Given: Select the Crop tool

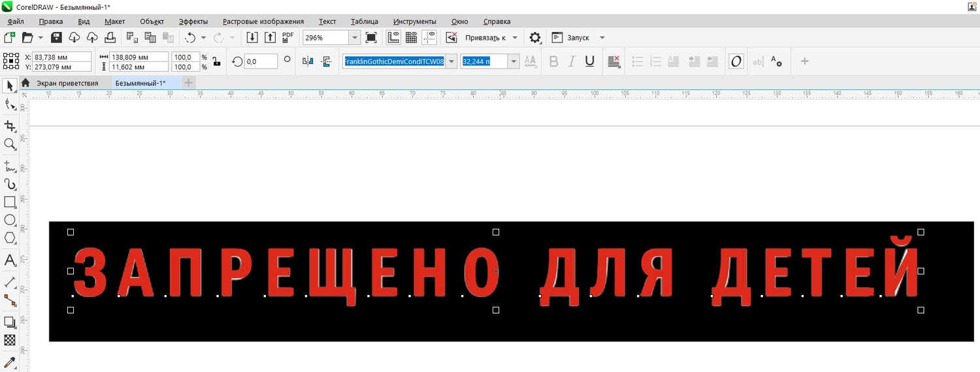Looking at the screenshot, I should (10, 125).
